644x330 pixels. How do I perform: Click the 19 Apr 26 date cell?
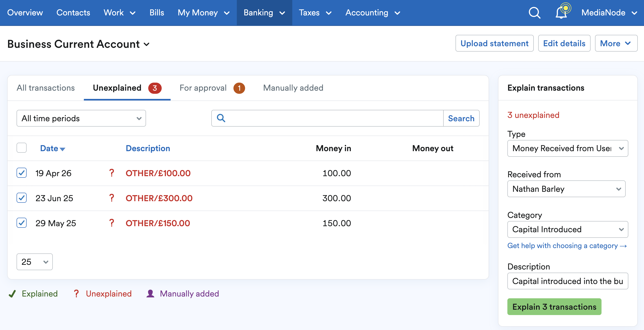[53, 173]
